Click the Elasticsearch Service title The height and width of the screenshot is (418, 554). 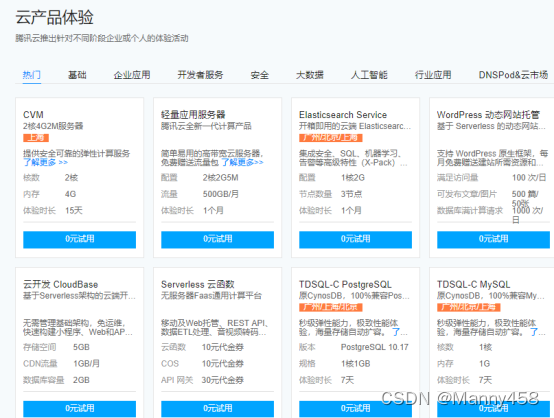pyautogui.click(x=343, y=115)
